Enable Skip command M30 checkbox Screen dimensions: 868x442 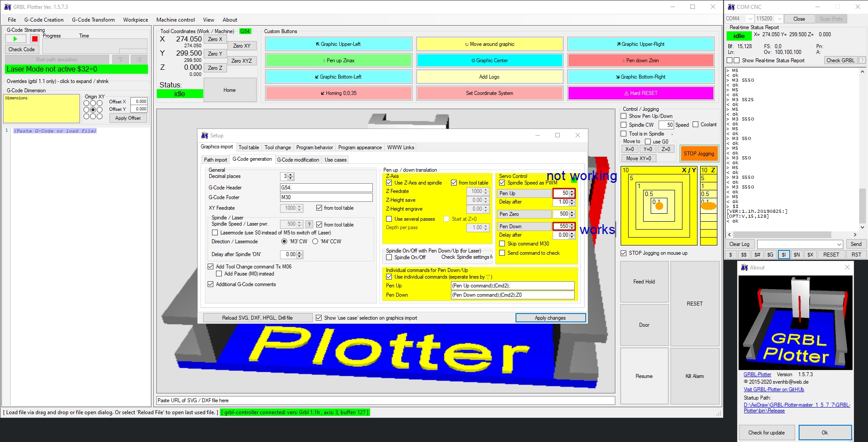(x=502, y=244)
